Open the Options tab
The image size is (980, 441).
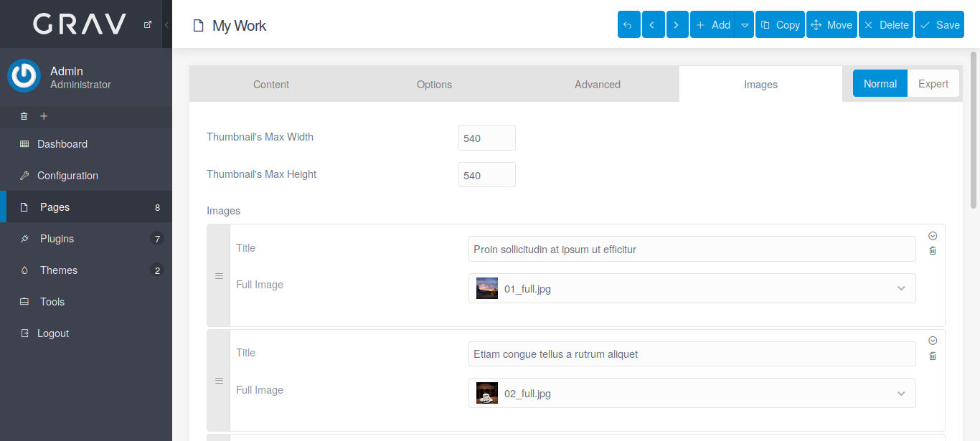434,84
